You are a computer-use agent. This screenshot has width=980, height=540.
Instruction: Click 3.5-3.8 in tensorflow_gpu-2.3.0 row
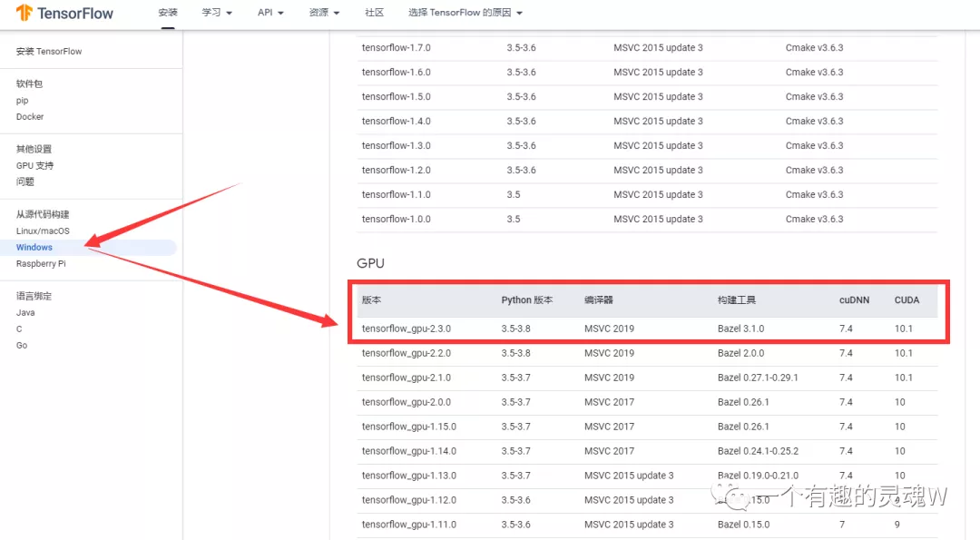click(x=515, y=329)
